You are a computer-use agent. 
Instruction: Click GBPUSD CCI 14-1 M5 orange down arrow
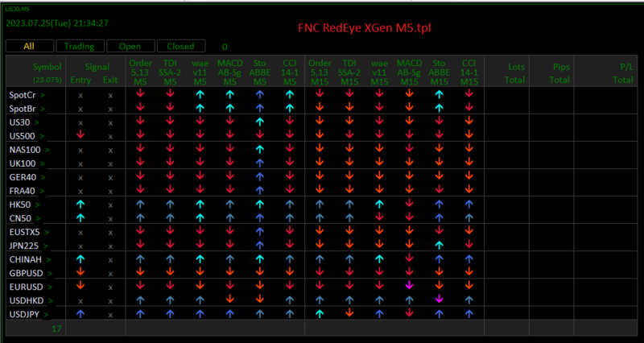290,271
